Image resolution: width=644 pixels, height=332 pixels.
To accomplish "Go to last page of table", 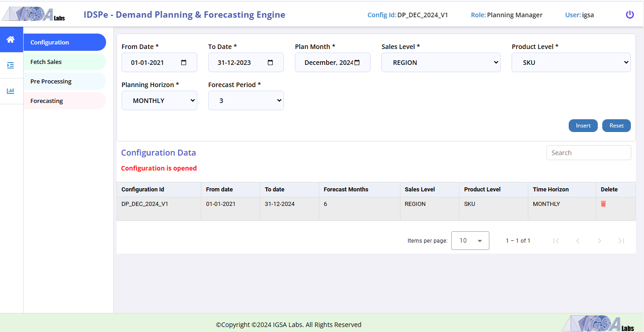I will pyautogui.click(x=621, y=241).
